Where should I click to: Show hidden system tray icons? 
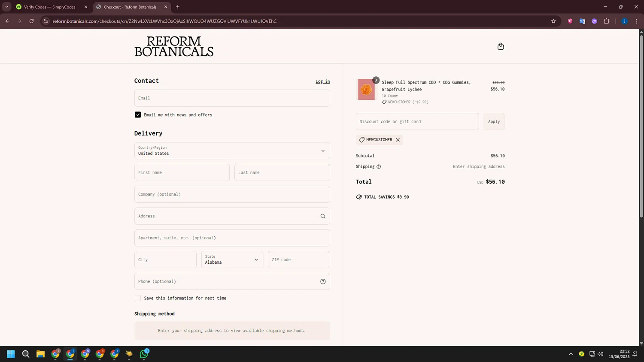(571, 354)
